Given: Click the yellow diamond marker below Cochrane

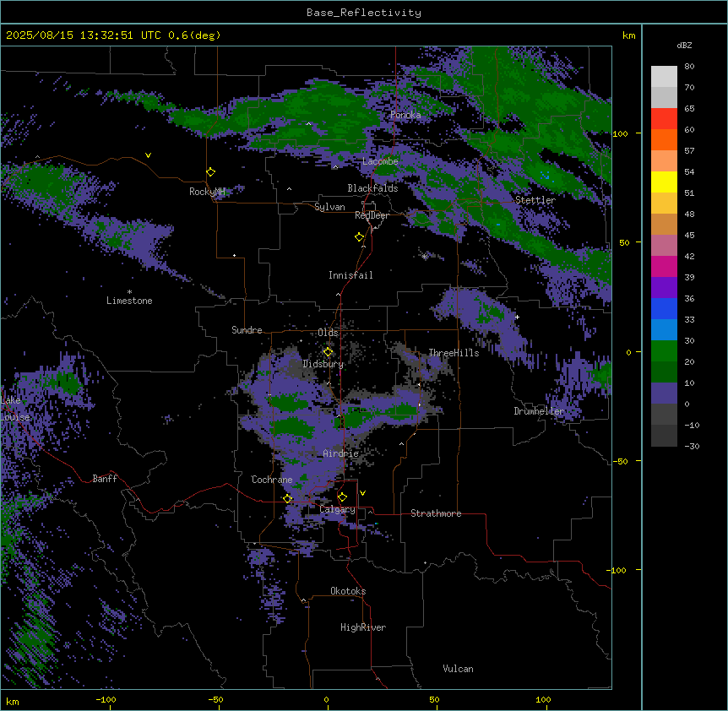Looking at the screenshot, I should (287, 498).
